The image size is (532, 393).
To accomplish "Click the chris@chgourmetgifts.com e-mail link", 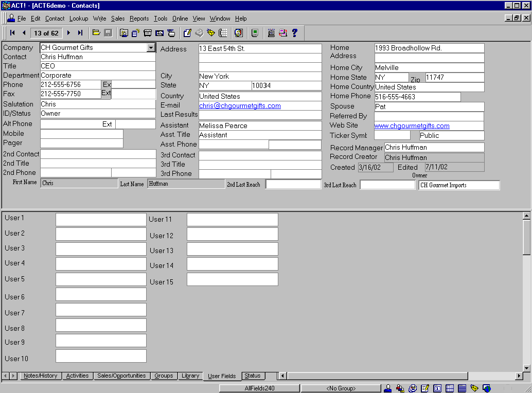I will [x=240, y=106].
